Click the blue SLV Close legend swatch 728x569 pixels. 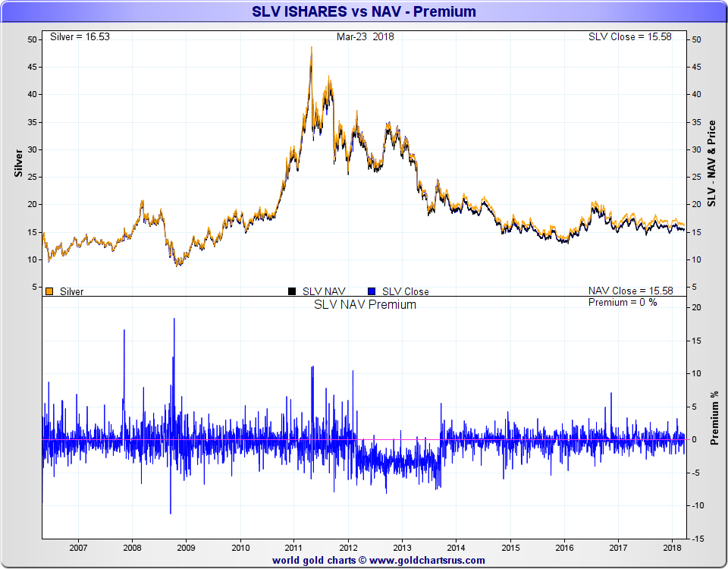372,291
